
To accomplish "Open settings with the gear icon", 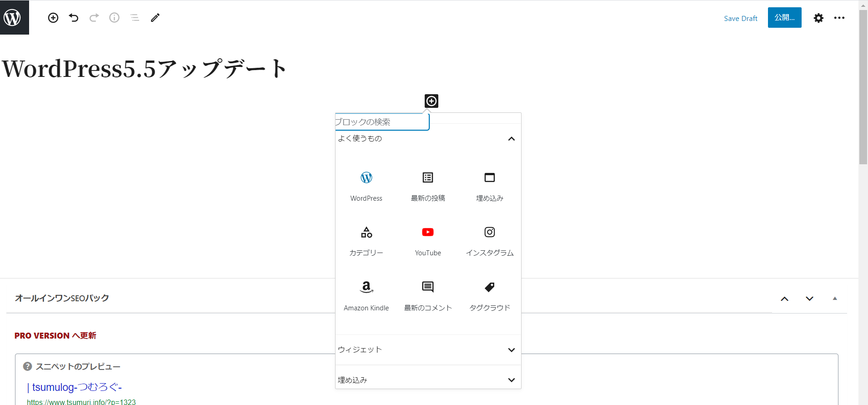I will pos(818,18).
